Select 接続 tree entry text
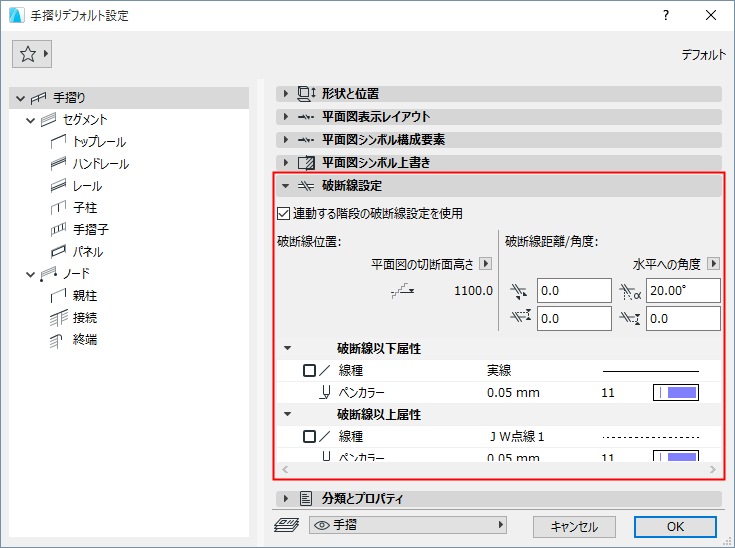This screenshot has height=548, width=735. (x=85, y=318)
